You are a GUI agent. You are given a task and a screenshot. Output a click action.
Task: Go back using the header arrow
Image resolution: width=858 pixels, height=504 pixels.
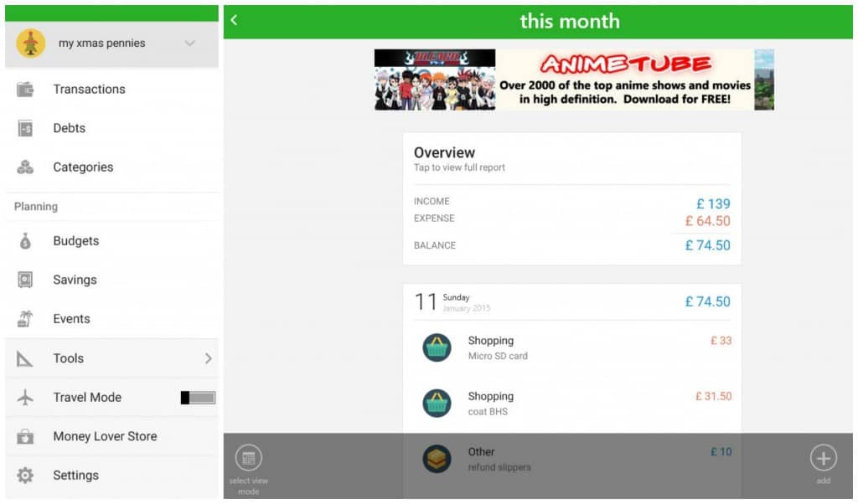click(x=235, y=20)
